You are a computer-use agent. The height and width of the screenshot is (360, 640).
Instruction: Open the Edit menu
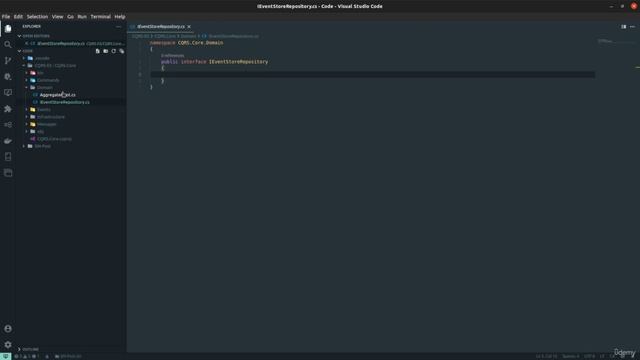click(18, 17)
